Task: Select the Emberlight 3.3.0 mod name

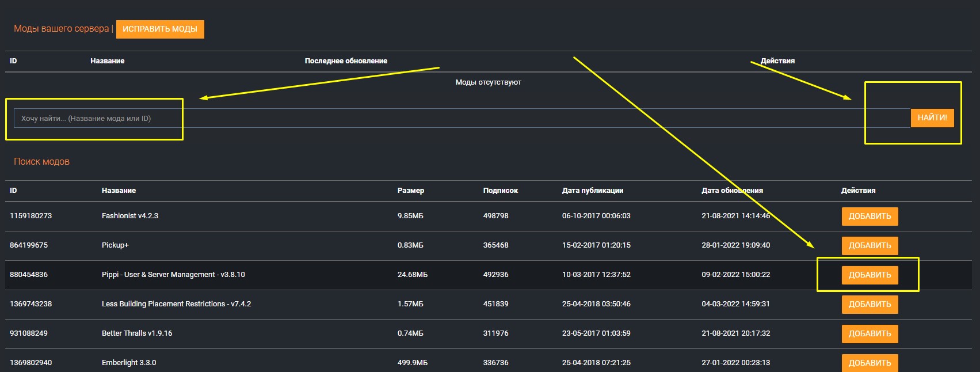Action: 129,363
